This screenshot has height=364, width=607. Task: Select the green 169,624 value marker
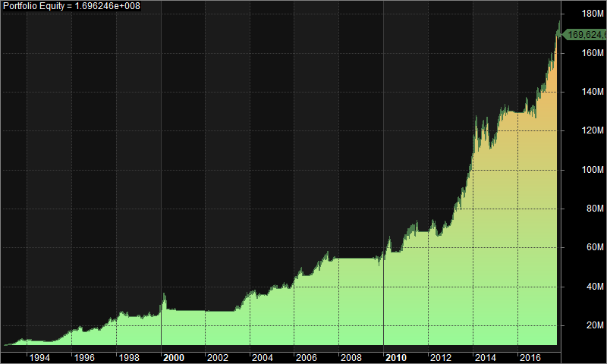(584, 34)
